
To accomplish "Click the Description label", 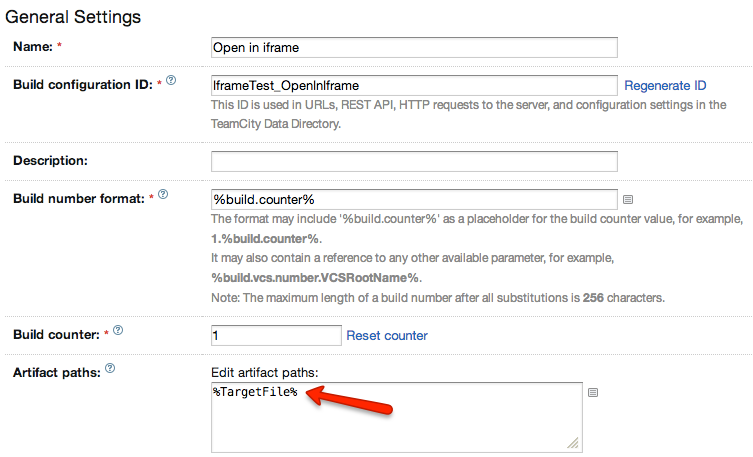I will tap(51, 160).
